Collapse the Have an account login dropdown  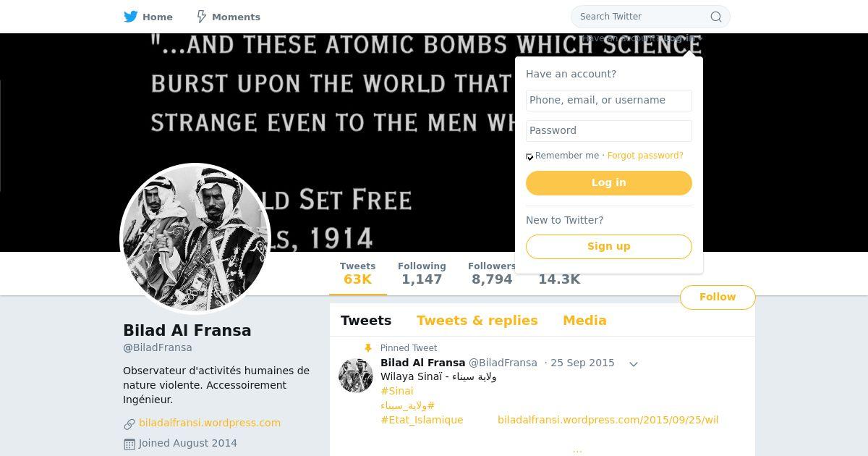[x=642, y=38]
